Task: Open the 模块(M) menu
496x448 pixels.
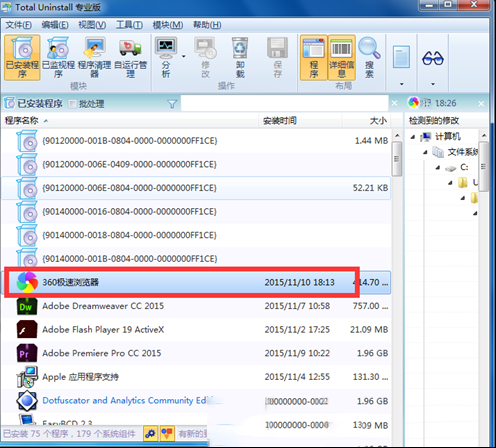Action: pos(168,25)
